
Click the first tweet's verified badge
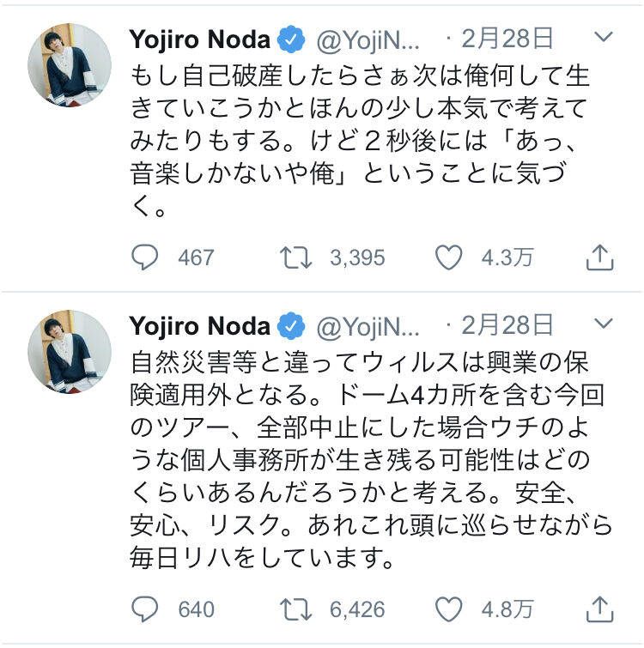(x=292, y=39)
